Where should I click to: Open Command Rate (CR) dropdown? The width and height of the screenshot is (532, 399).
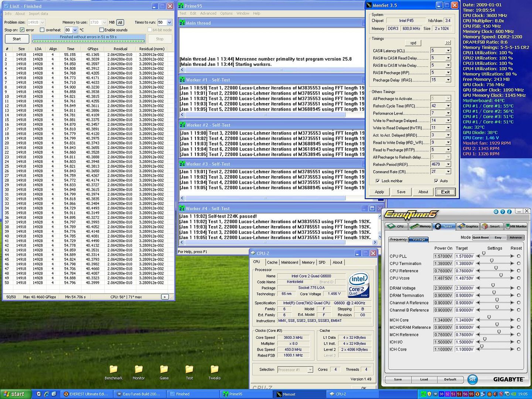point(448,171)
